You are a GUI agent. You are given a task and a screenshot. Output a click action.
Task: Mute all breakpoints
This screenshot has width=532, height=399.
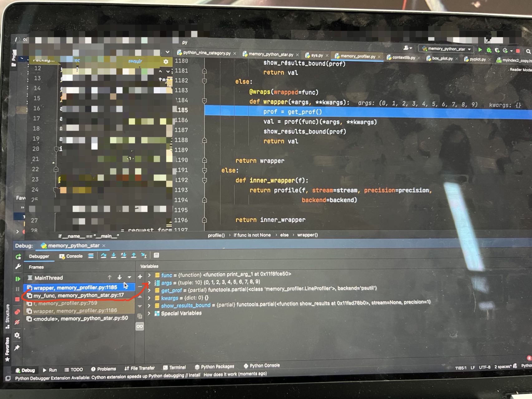[17, 322]
